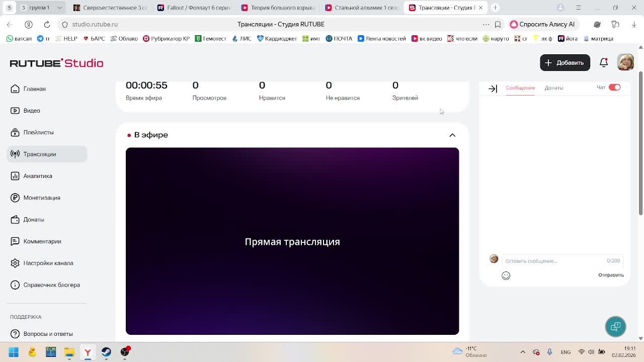Go to Плейлисты in the sidebar

click(38, 132)
